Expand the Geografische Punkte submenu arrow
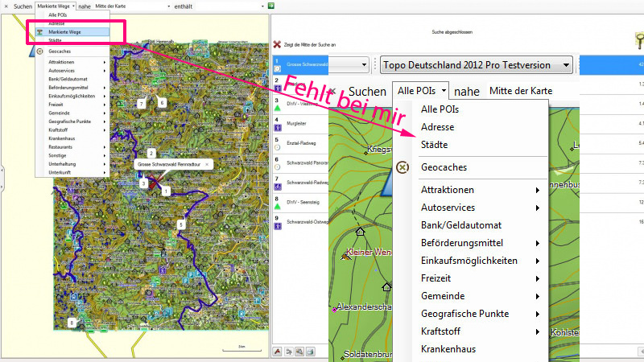This screenshot has width=644, height=362. (537, 314)
